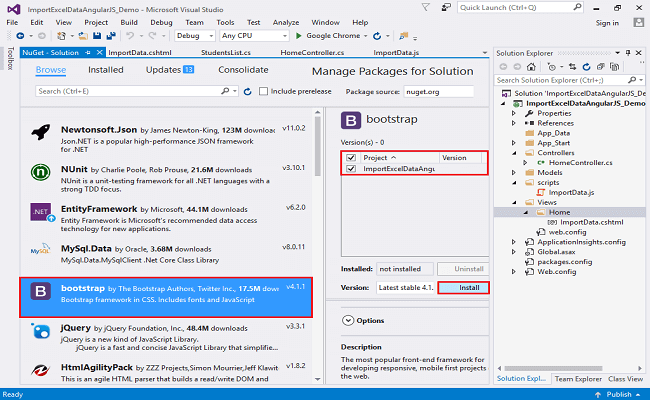This screenshot has width=650, height=400.
Task: Open the Build menu
Action: coord(129,22)
